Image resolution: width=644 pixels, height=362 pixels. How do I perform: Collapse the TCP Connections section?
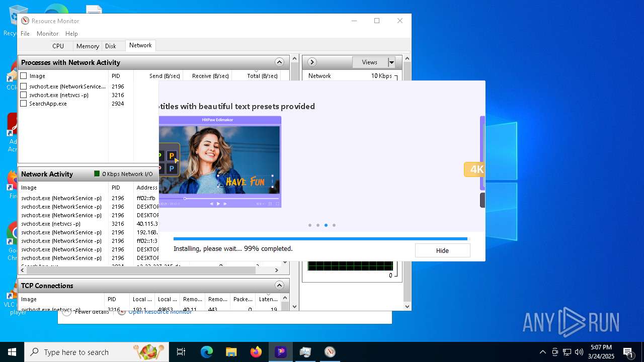(279, 286)
